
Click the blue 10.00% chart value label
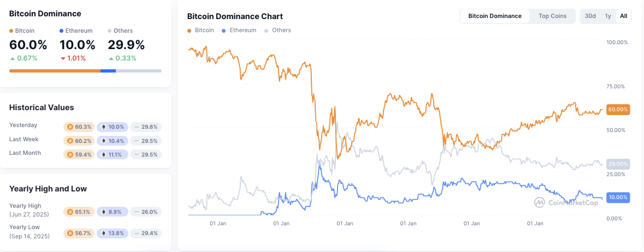pyautogui.click(x=618, y=197)
